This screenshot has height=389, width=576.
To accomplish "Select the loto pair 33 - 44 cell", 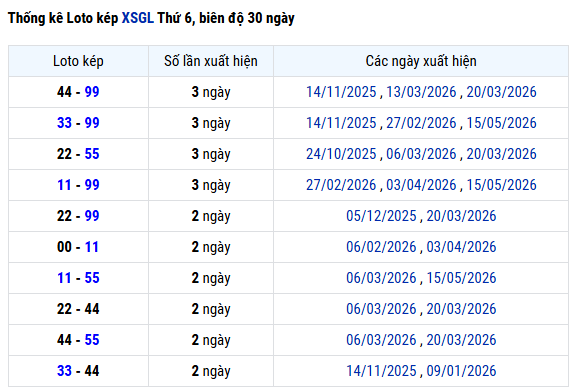I will (78, 371).
